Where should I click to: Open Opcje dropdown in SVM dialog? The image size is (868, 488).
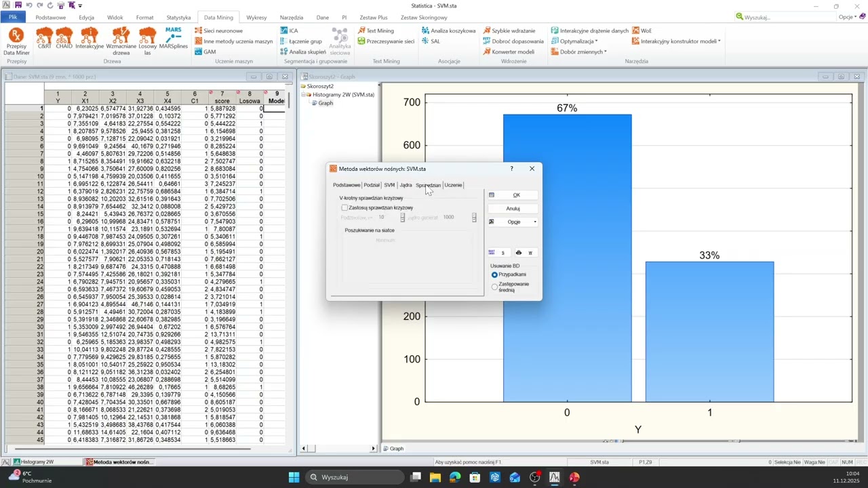pyautogui.click(x=513, y=222)
